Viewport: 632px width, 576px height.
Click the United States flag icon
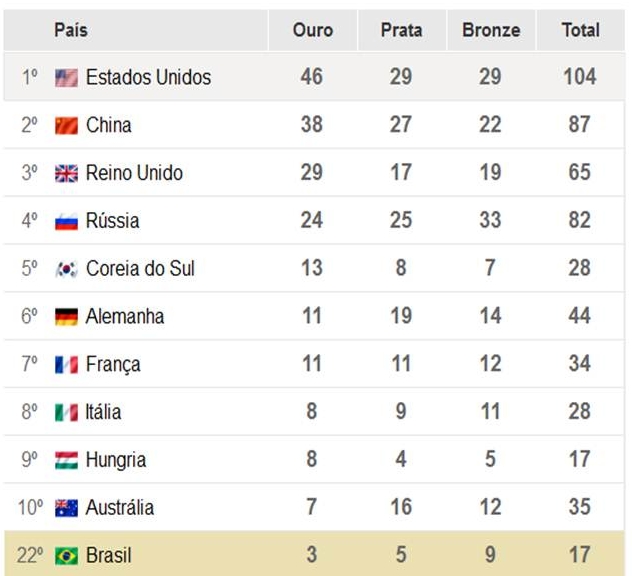67,78
